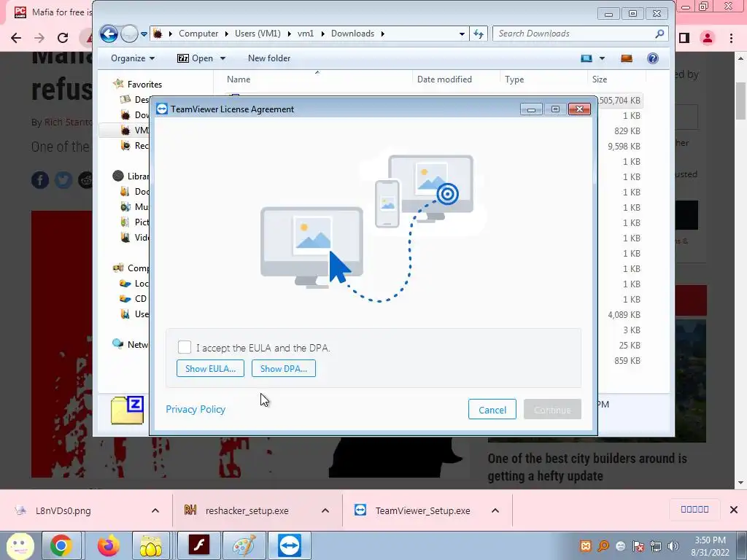Close the TeamViewer License Agreement window
This screenshot has height=560, width=747.
[579, 109]
